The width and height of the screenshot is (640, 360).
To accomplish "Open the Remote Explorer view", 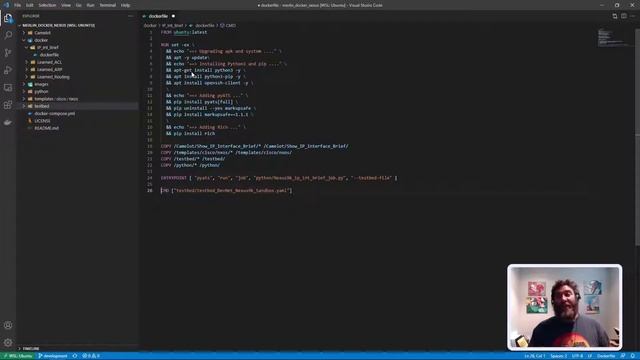I will point(8,88).
